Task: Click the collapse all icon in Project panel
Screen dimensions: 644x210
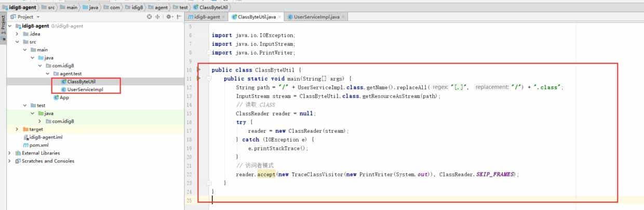Action: click(158, 17)
